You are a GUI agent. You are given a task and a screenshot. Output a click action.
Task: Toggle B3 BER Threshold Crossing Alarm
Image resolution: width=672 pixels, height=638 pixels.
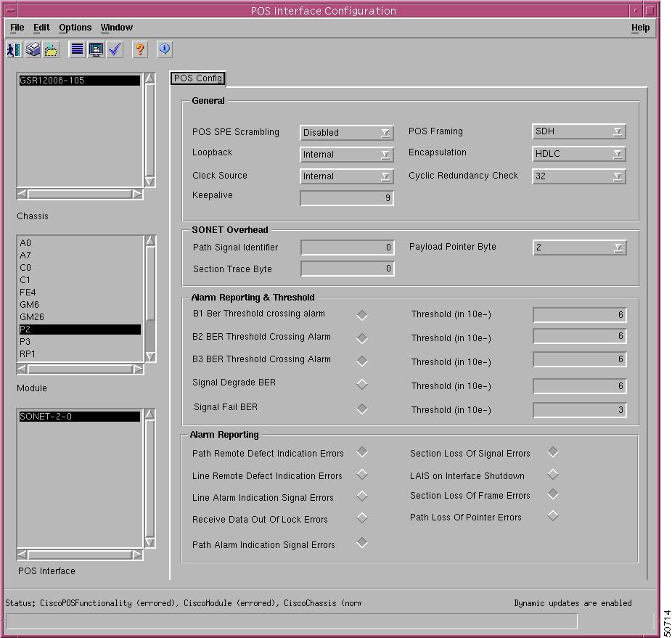(x=362, y=361)
